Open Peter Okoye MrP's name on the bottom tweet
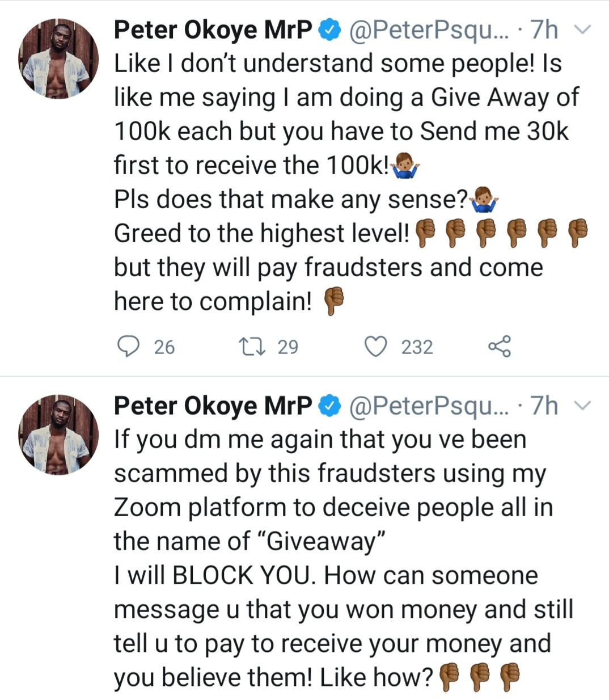Viewport: 609px width, 700px height. (x=213, y=406)
